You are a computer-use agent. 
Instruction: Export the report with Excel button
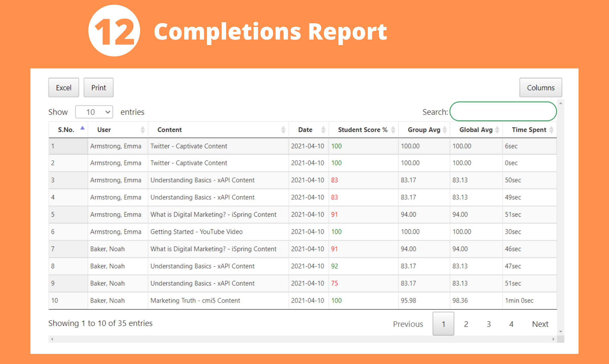pyautogui.click(x=64, y=88)
